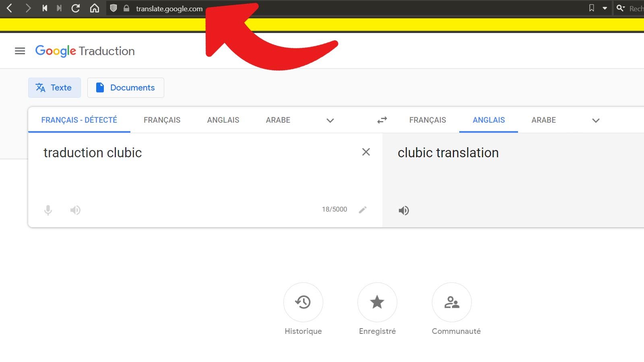
Task: Expand more target language options
Action: [x=596, y=120]
